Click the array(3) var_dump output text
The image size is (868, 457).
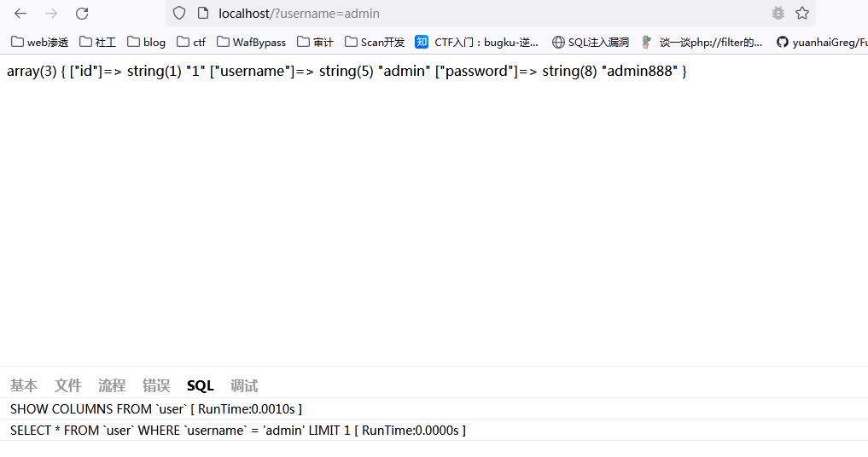tap(347, 71)
